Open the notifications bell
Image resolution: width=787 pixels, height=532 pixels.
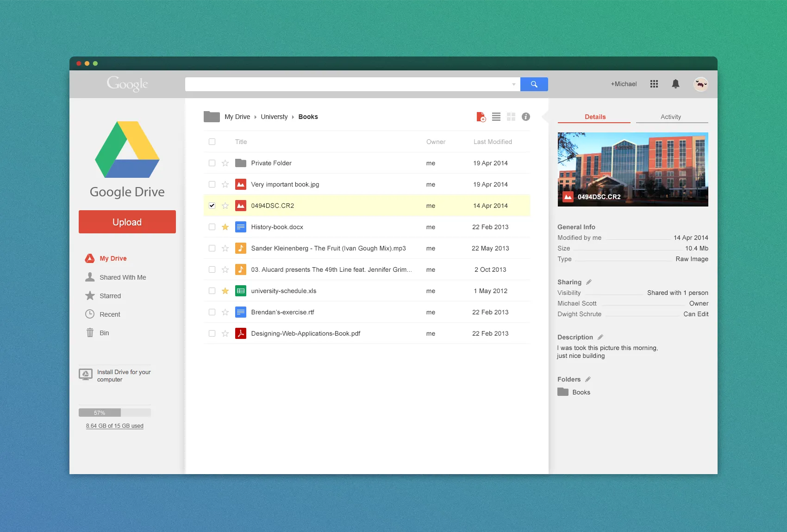(x=676, y=84)
